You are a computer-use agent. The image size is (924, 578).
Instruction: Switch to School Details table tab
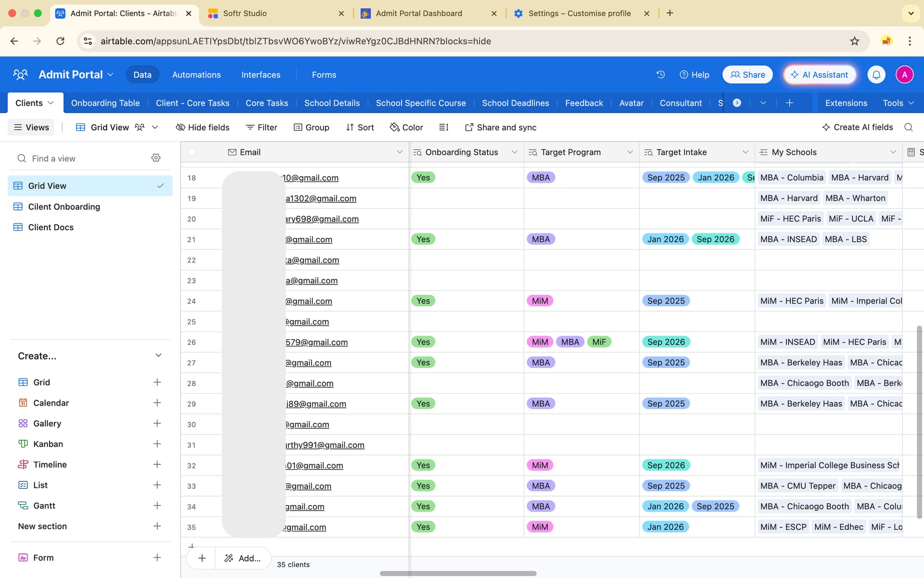click(332, 103)
